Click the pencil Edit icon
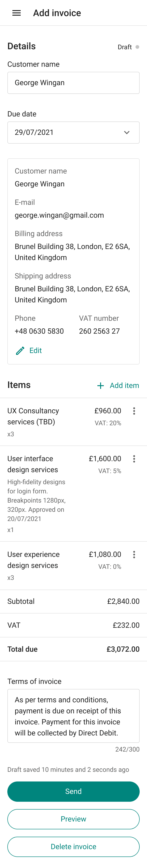The image size is (147, 868). click(x=20, y=350)
